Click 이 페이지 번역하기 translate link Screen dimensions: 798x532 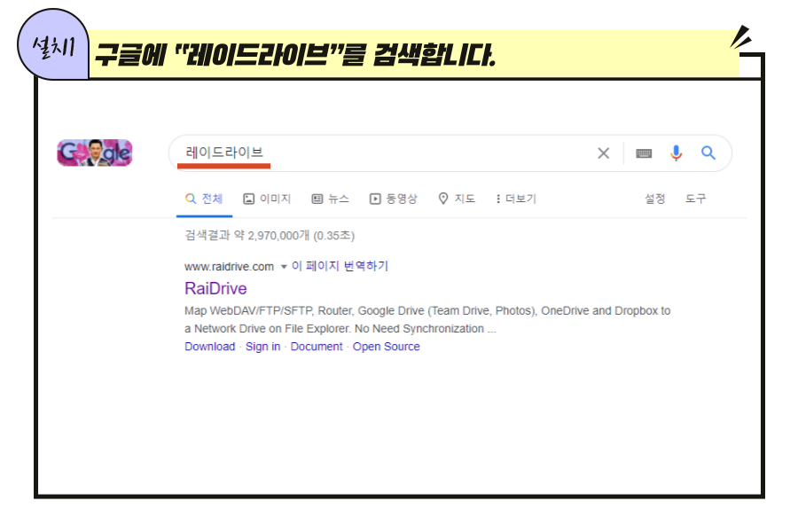340,266
